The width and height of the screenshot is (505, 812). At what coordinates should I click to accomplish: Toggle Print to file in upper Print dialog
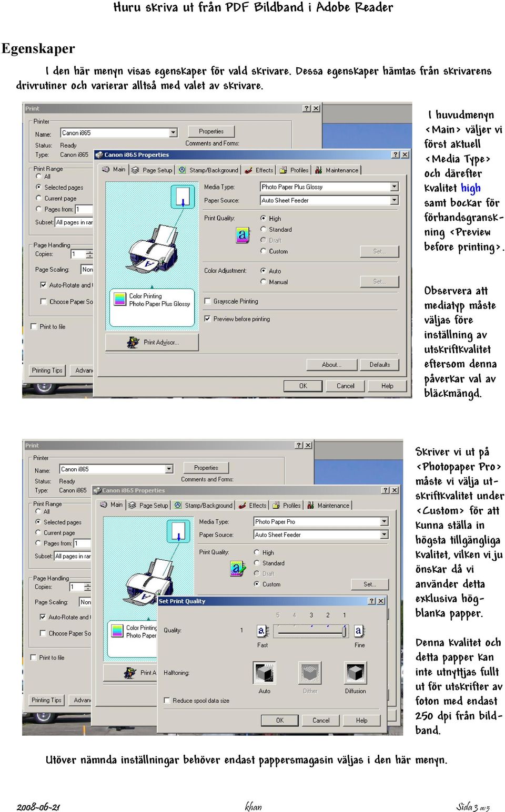[34, 326]
